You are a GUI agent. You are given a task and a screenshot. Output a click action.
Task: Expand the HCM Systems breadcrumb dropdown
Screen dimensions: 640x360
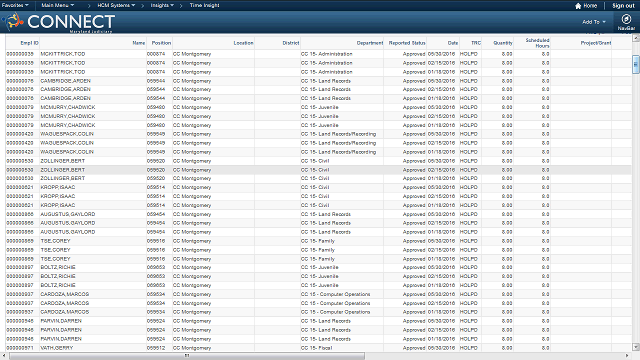click(x=116, y=5)
